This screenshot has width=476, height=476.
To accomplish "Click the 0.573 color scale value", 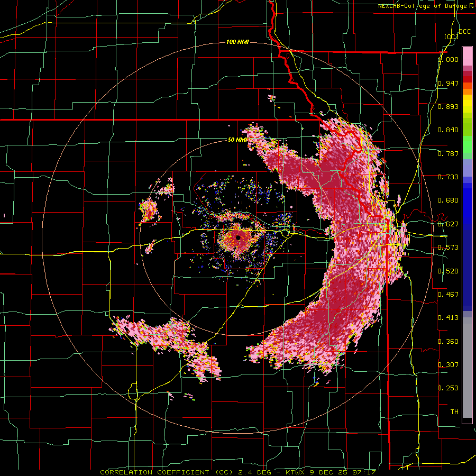I will pos(448,247).
